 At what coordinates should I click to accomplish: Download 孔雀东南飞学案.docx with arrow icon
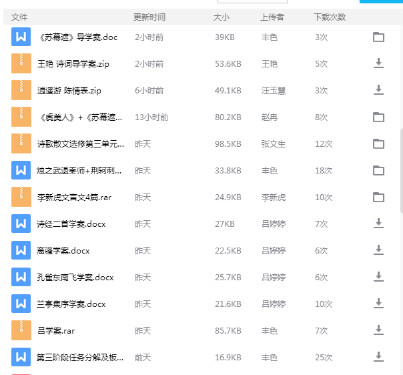378,276
